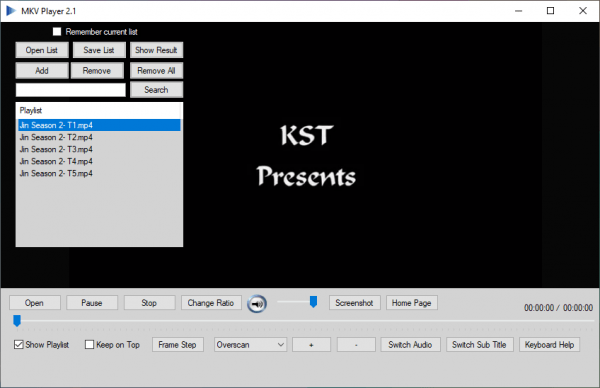
Task: Click the Open button to load video
Action: pyautogui.click(x=34, y=303)
